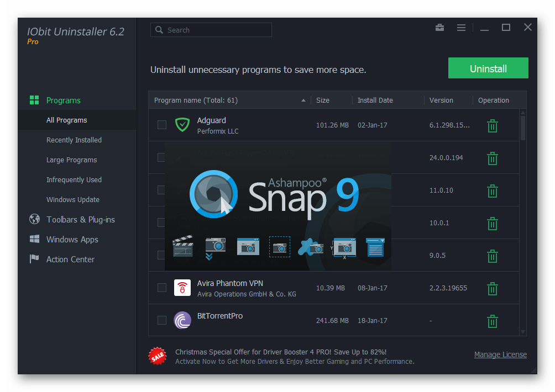Show Large Programs list
Image resolution: width=555 pixels, height=392 pixels.
71,160
